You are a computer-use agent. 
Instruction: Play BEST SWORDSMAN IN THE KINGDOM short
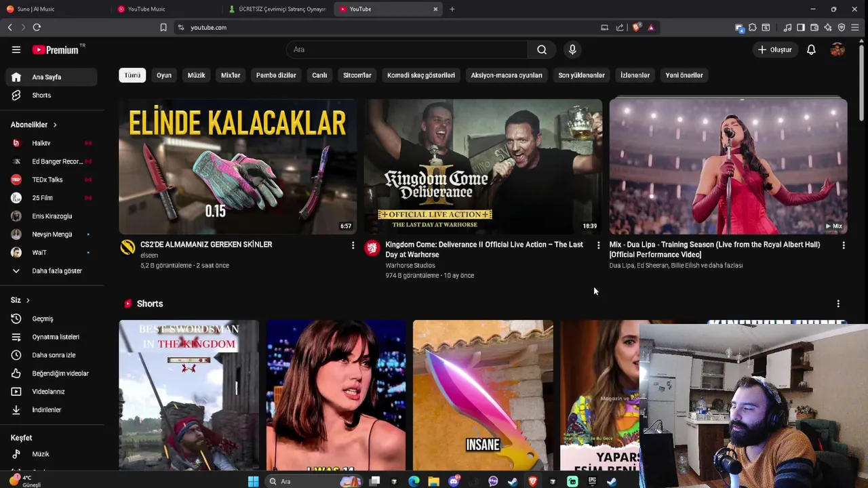[189, 395]
